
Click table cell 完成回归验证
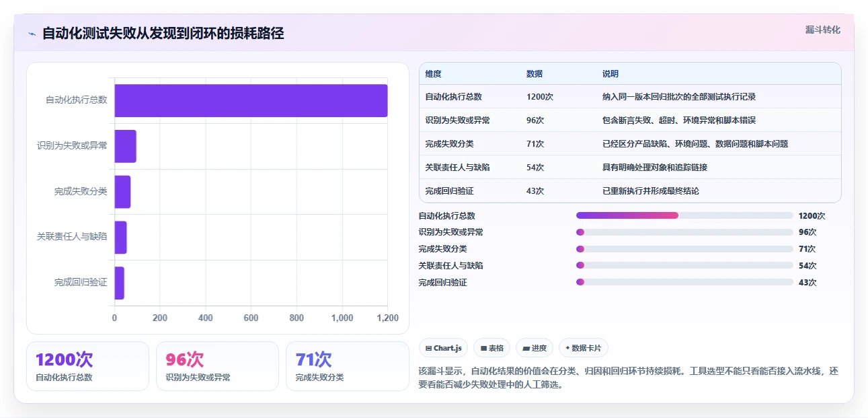coord(449,191)
